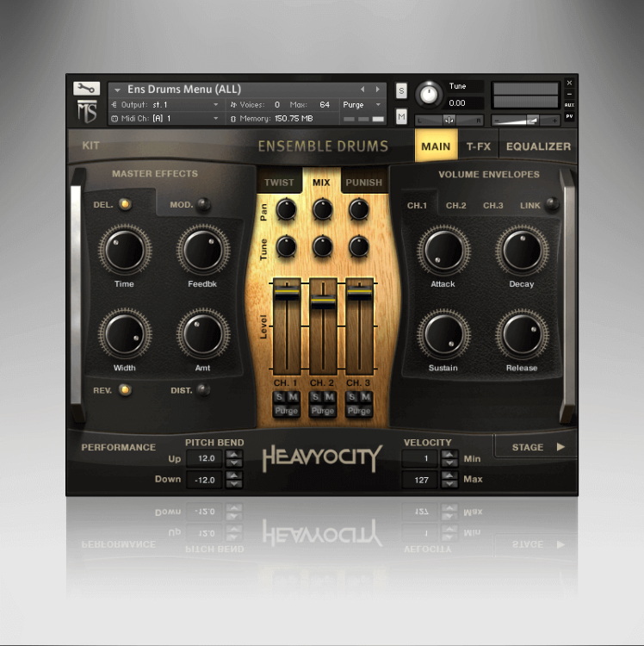The width and height of the screenshot is (644, 646).
Task: Toggle the DEL. effect LED
Action: (125, 204)
